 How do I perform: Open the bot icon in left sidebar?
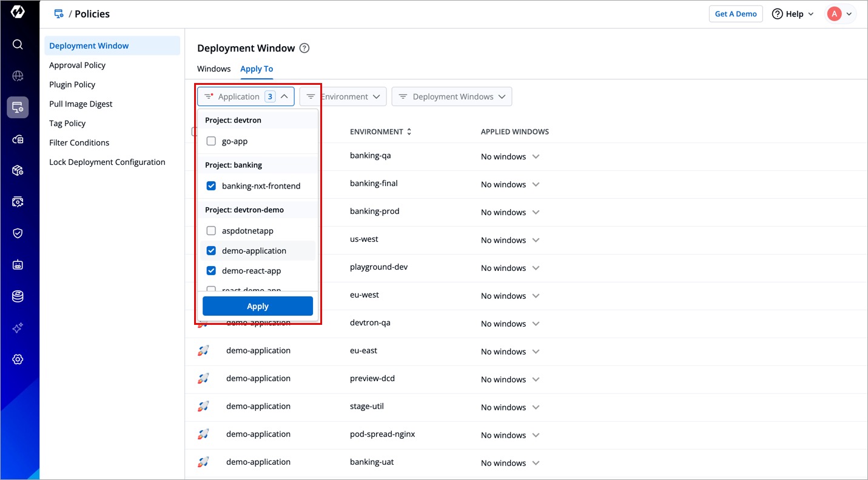coord(18,265)
